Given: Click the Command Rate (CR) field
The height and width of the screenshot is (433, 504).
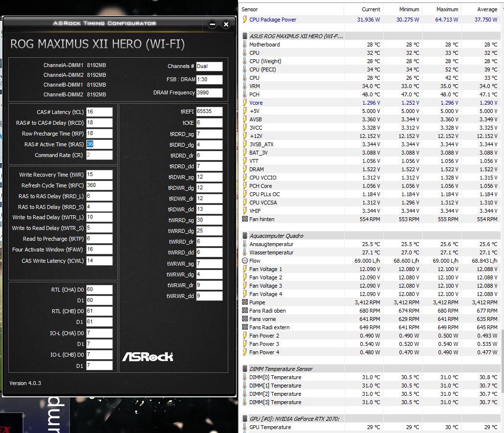Looking at the screenshot, I should (x=99, y=155).
